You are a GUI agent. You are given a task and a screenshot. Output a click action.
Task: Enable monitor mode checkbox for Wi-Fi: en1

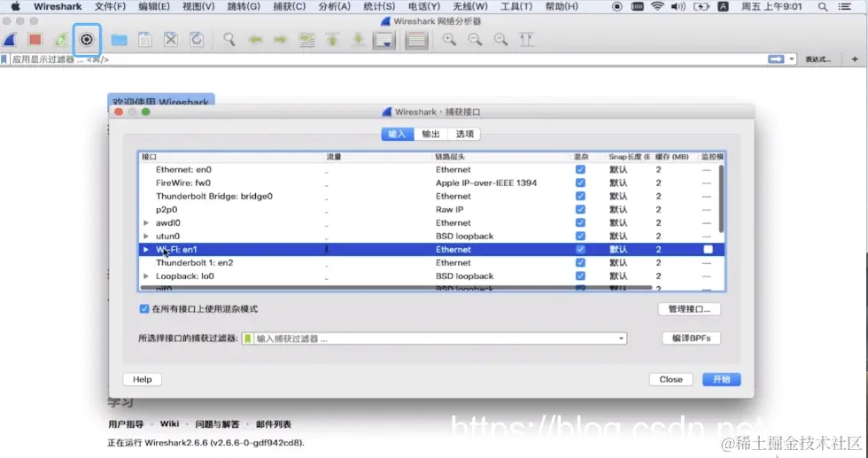(708, 249)
